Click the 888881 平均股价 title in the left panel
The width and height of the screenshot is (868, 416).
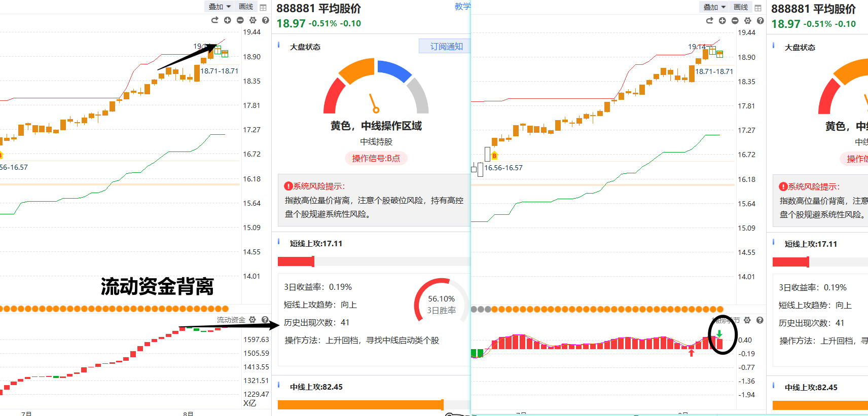coord(318,9)
